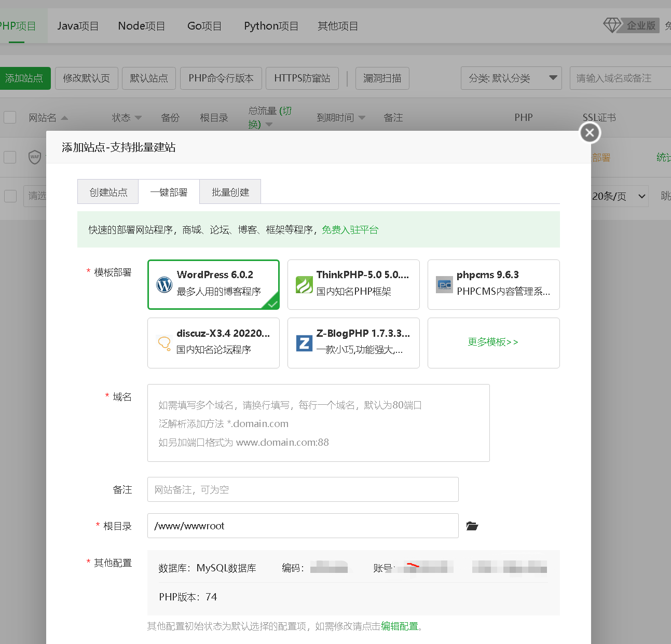671x644 pixels.
Task: Open the 批量创建 tab in dialog
Action: click(x=230, y=192)
